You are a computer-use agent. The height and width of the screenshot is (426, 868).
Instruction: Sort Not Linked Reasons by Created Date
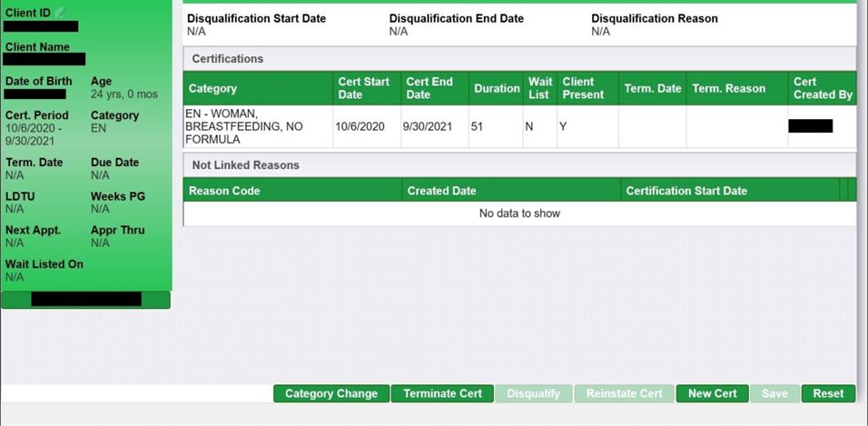[x=442, y=191]
